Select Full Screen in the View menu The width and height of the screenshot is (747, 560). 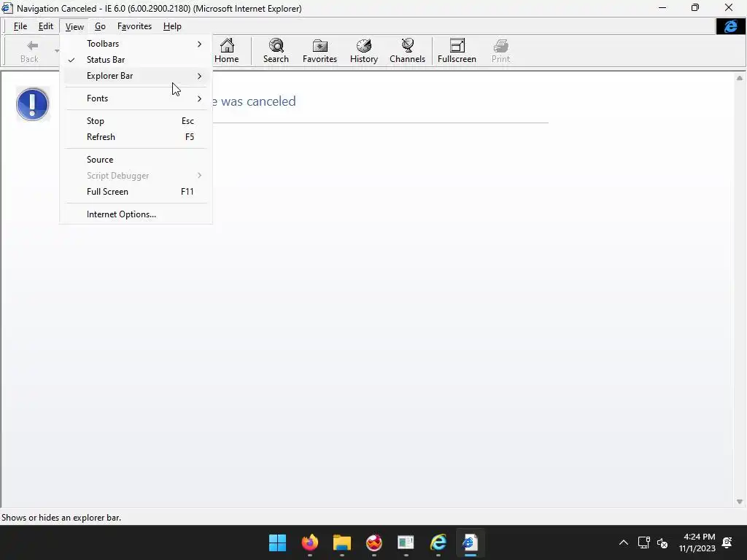[x=136, y=192]
